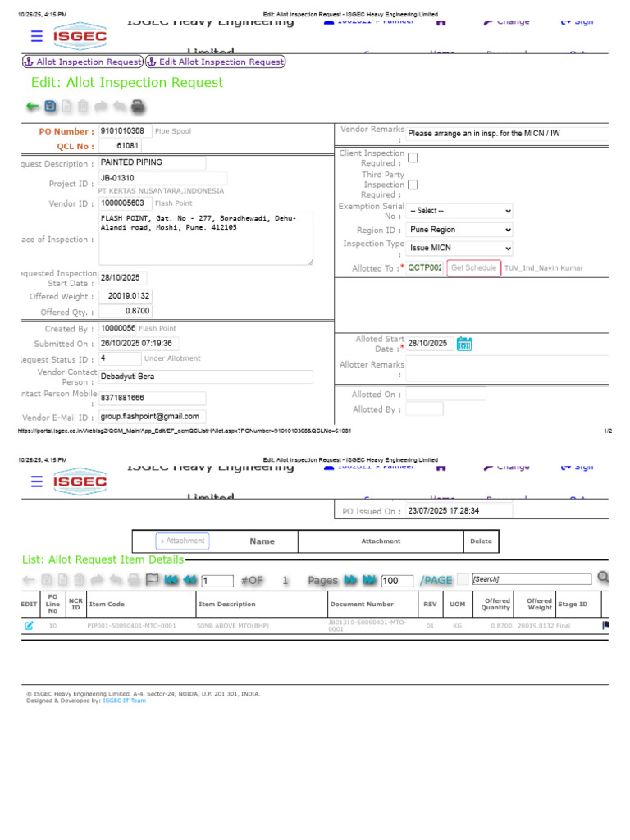The image size is (630, 840).
Task: Open Inspection Type dropdown showing Issue MICN
Action: pyautogui.click(x=459, y=248)
